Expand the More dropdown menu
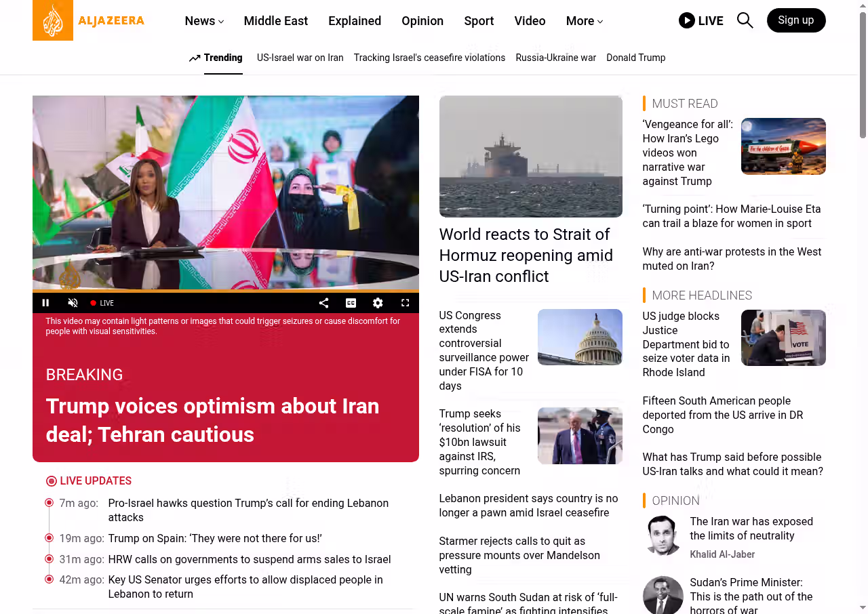The width and height of the screenshot is (868, 614). pos(584,21)
